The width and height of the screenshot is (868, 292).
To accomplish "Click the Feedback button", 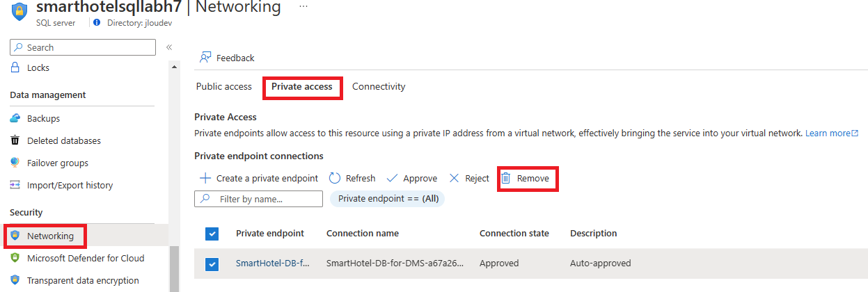I will 227,58.
